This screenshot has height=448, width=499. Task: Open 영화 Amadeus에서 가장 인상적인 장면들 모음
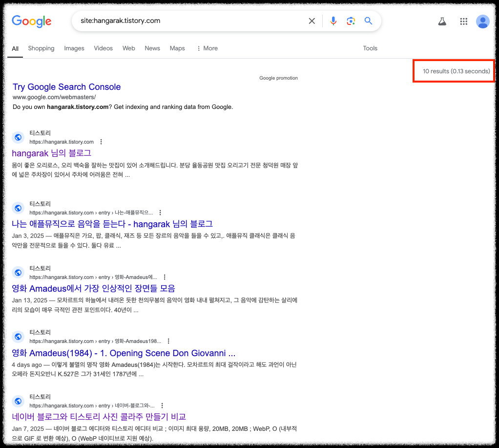[94, 288]
